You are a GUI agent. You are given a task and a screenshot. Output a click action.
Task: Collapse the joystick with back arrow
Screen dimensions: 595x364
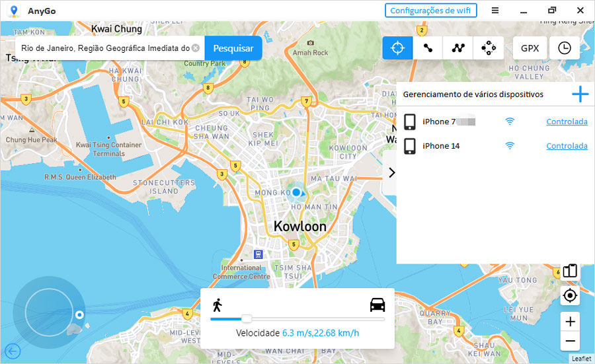[12, 351]
